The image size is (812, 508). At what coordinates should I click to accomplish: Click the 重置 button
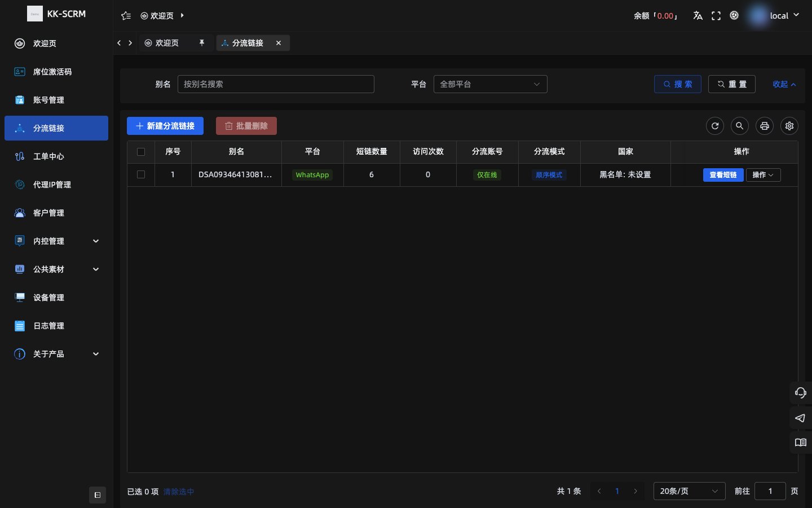(732, 84)
